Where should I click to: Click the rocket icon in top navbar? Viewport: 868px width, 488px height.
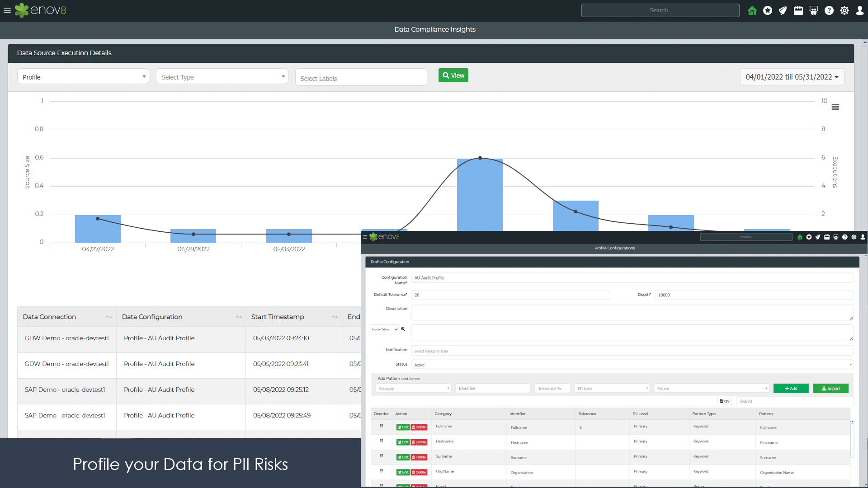[783, 10]
